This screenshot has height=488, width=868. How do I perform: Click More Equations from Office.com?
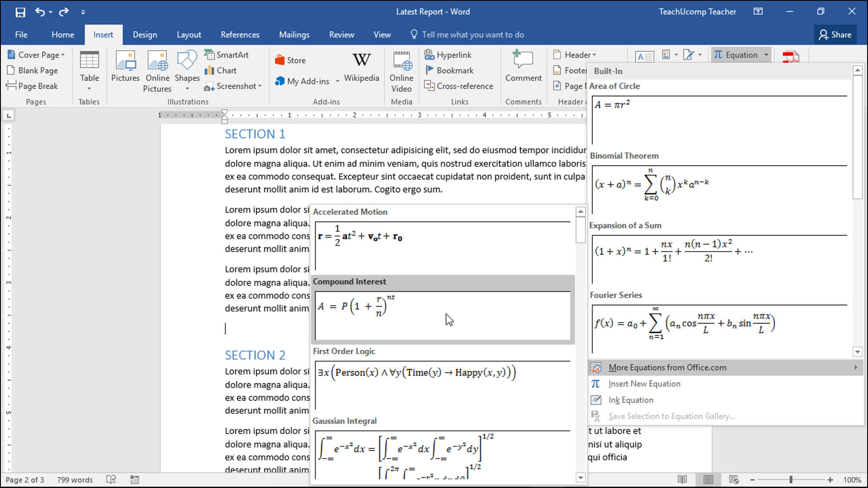tap(667, 367)
